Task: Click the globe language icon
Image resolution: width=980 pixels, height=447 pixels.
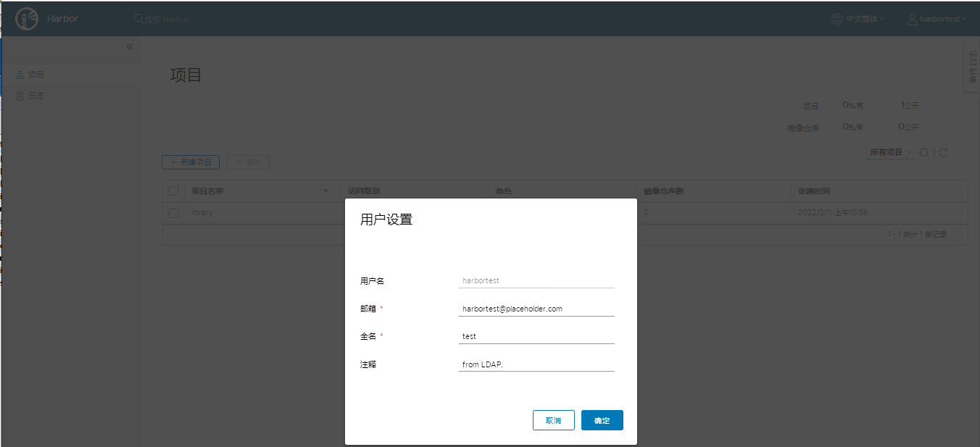Action: 837,19
